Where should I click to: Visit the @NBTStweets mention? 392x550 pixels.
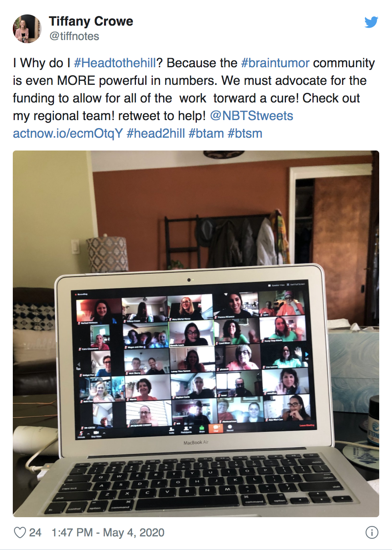tap(252, 116)
